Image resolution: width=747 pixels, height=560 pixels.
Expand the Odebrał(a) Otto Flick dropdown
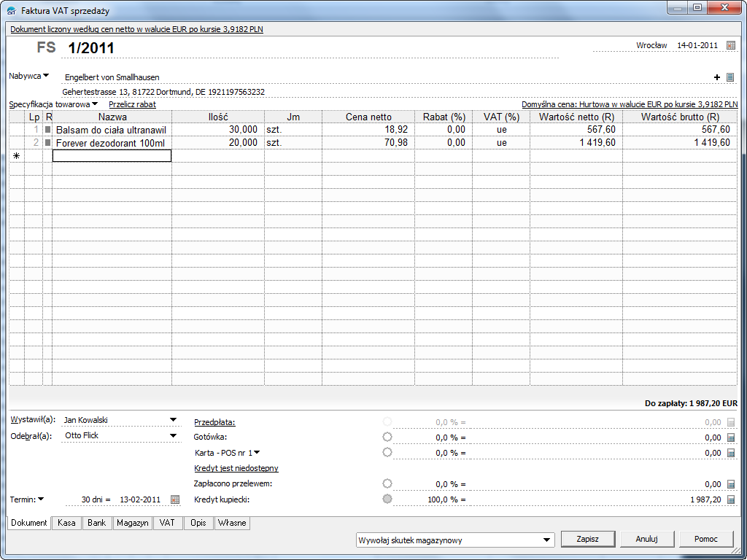pos(173,436)
